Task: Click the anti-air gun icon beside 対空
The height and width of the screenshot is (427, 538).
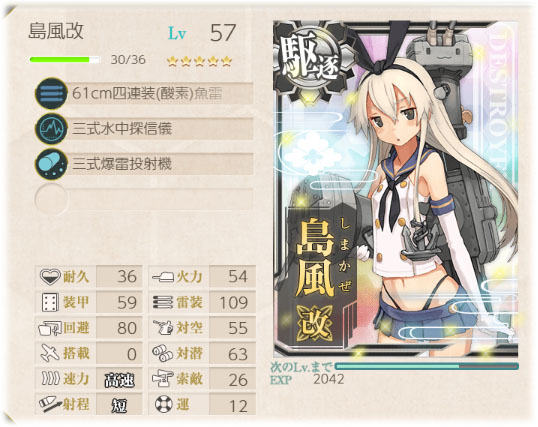Action: (x=163, y=328)
